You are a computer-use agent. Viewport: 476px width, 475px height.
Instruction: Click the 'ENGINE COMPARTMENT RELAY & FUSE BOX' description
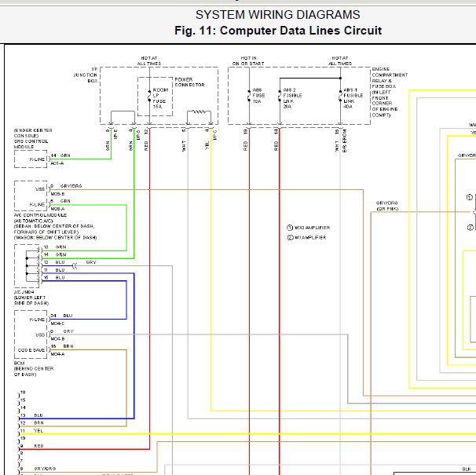pos(390,93)
